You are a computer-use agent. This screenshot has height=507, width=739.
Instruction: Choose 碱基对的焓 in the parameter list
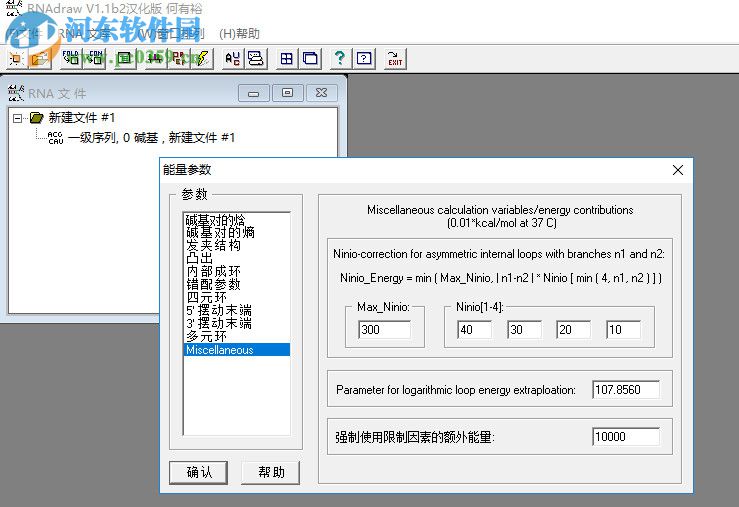tap(215, 220)
